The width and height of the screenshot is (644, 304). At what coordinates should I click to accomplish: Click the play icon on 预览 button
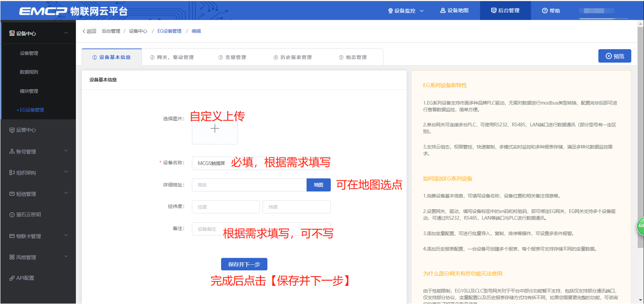tap(608, 56)
